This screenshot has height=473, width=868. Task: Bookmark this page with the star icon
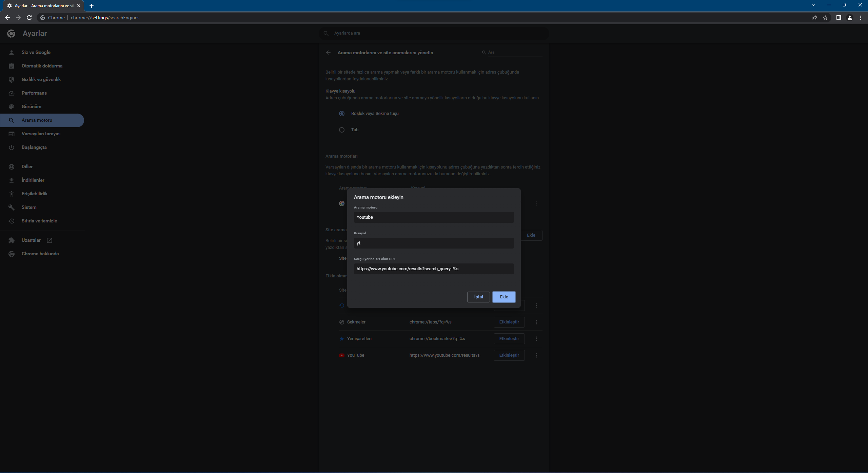825,18
